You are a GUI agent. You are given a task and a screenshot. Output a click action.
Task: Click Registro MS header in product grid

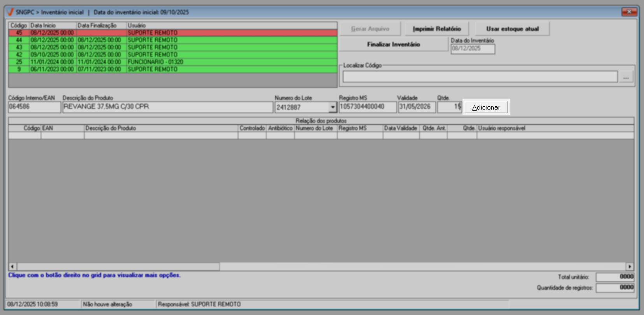(x=360, y=128)
